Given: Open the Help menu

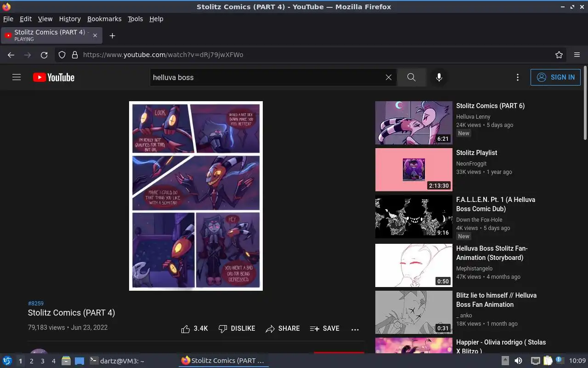Looking at the screenshot, I should pos(156,19).
